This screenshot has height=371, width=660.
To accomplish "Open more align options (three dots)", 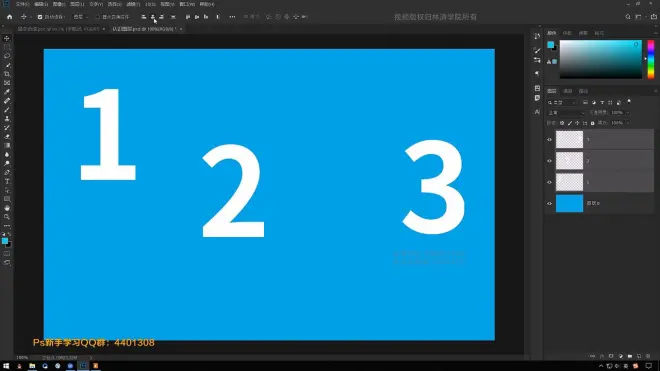I will click(x=232, y=17).
